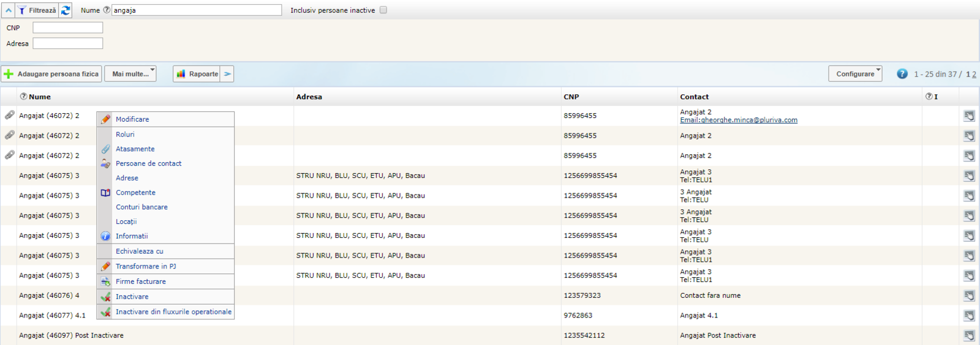This screenshot has height=345, width=980.
Task: Expand the Mai multe dropdown
Action: [x=130, y=74]
